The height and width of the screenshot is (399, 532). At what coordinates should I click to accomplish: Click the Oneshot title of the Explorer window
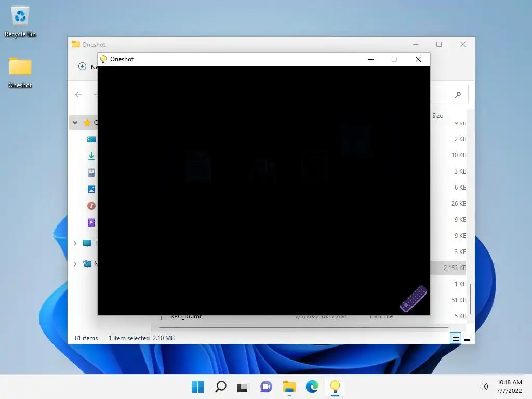(x=94, y=45)
